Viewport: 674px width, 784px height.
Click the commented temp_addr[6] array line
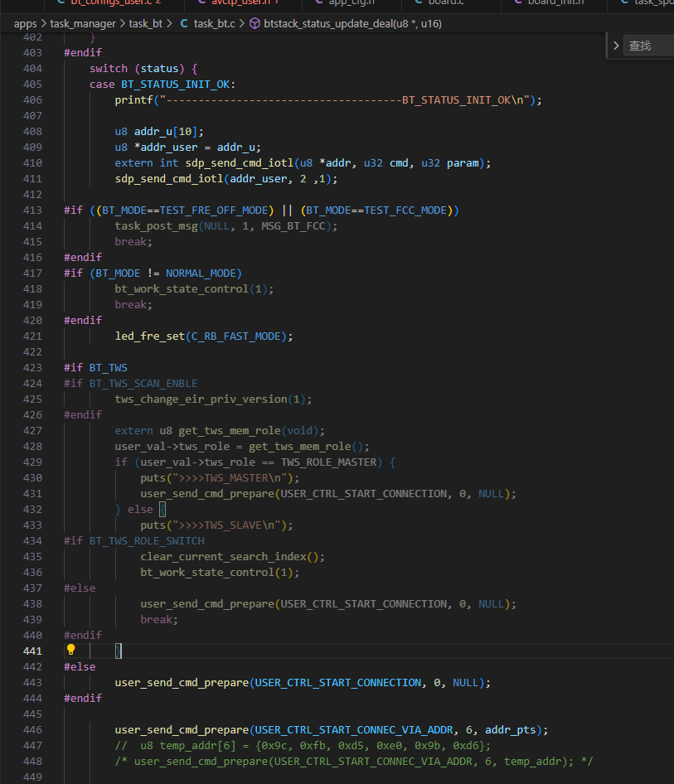[x=303, y=746]
